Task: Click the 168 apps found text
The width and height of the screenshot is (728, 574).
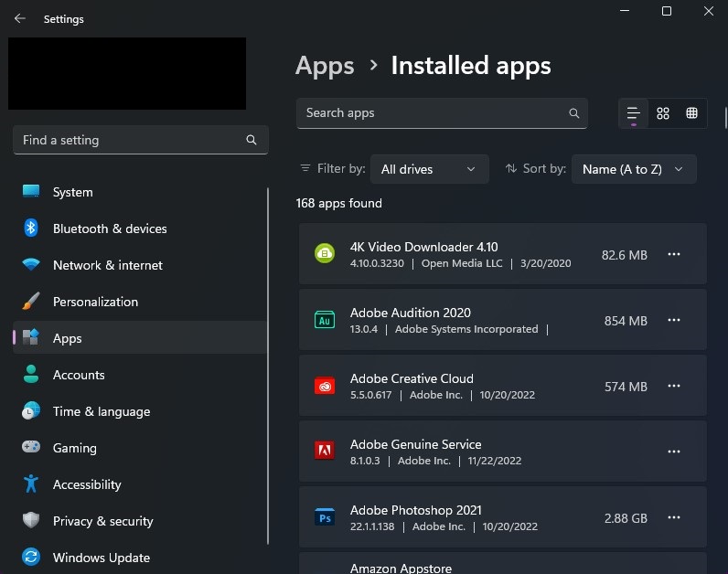Action: click(339, 203)
